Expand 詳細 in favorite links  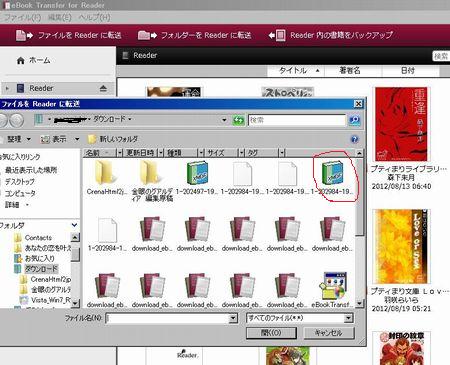16,204
